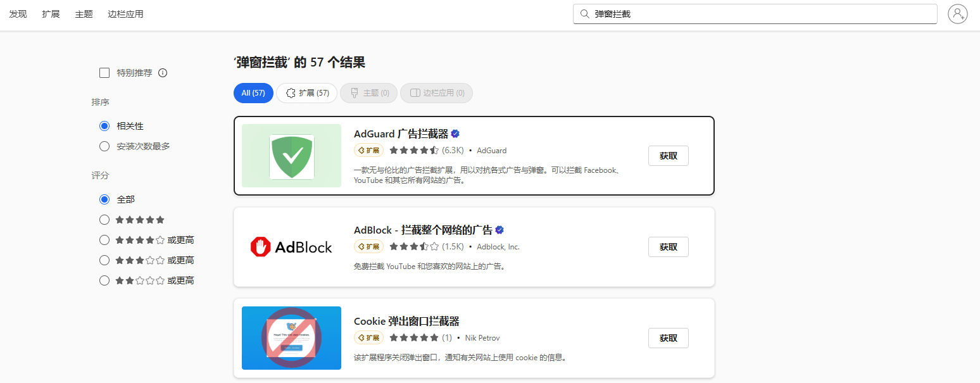Click the account profile icon
The image size is (980, 383).
(957, 13)
